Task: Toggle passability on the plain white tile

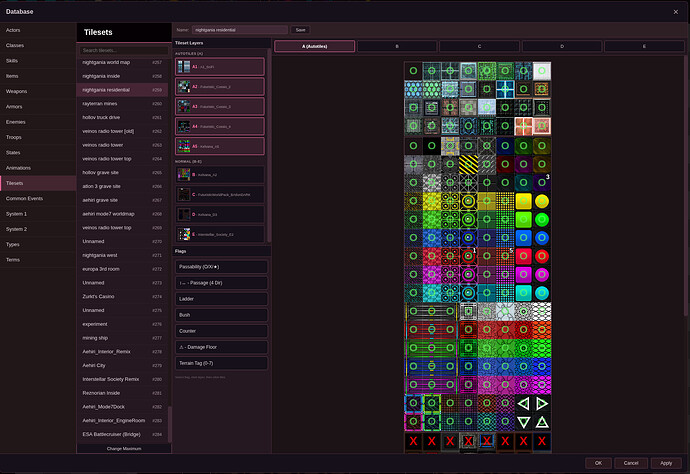Action: point(542,71)
